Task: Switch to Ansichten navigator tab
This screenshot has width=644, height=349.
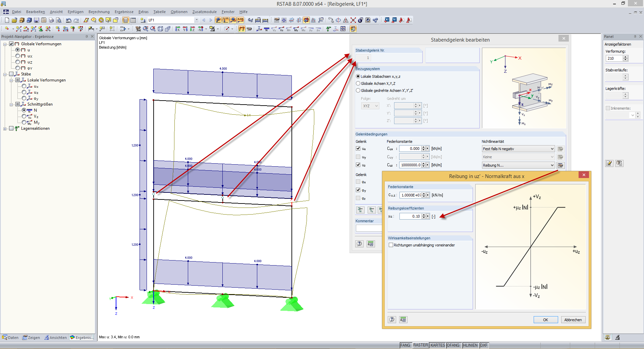Action: tap(55, 338)
